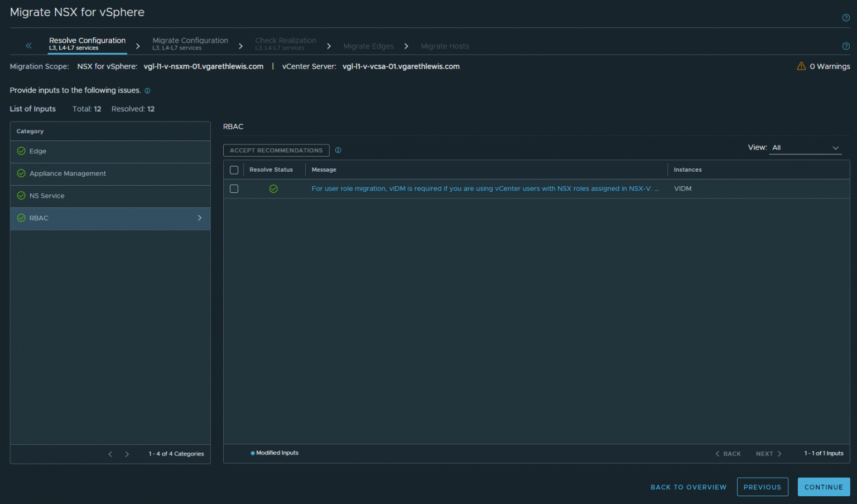
Task: Check the select-all checkbox in the table header
Action: click(234, 169)
